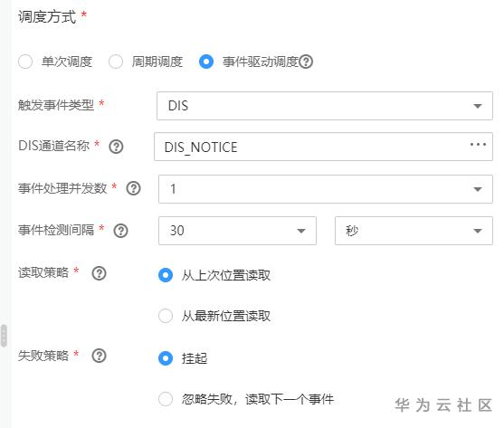Open 触发事件类型 DIS dropdown
This screenshot has width=504, height=428.
(x=325, y=106)
